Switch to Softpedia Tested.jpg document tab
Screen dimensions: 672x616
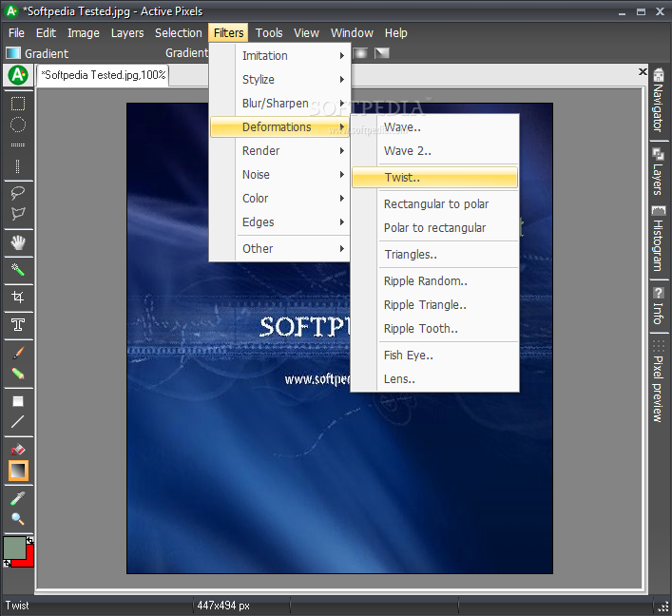click(x=103, y=75)
